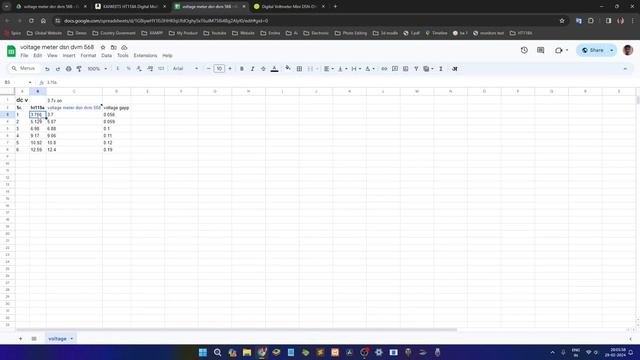The image size is (640, 360).
Task: Click the Functions sigma icon
Action: tap(441, 69)
